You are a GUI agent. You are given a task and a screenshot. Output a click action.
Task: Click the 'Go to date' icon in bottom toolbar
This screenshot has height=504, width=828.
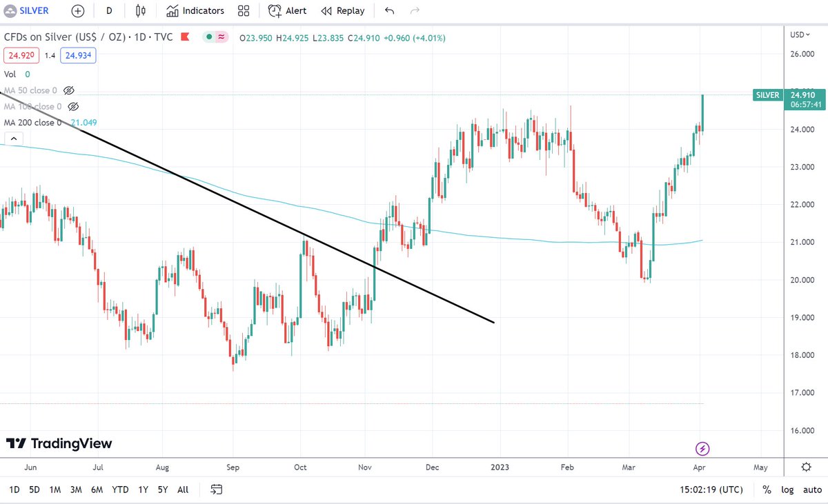click(x=216, y=490)
